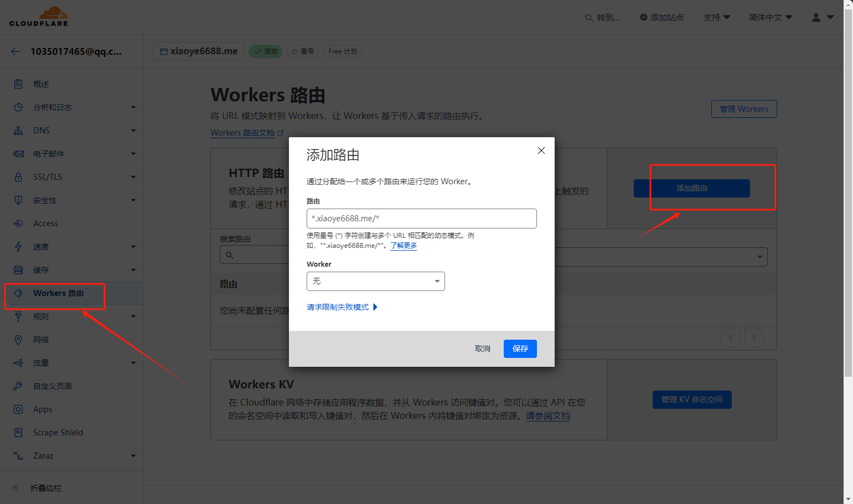This screenshot has width=853, height=504.
Task: Open the Worker dropdown showing 无
Action: coord(375,281)
